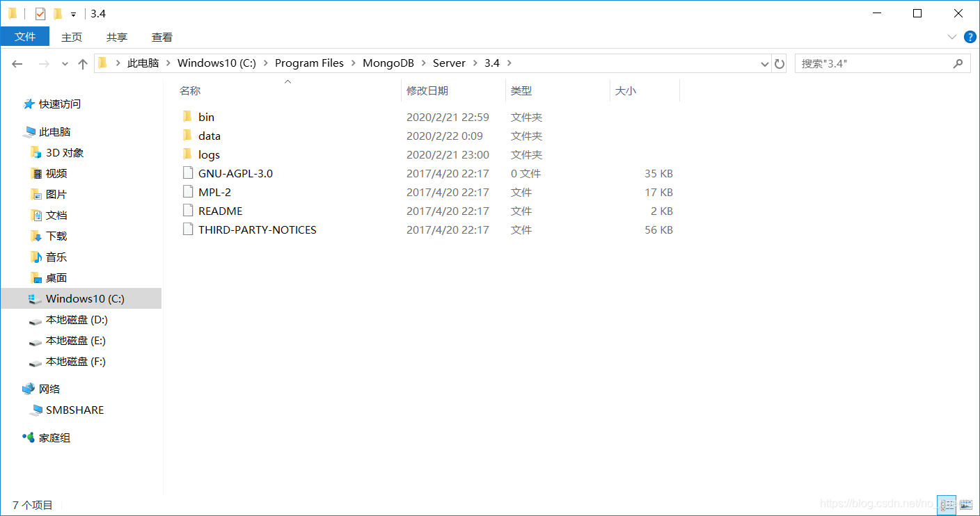Click the THIRD-PARTY-NOTICES file name
The image size is (980, 516).
[x=258, y=229]
